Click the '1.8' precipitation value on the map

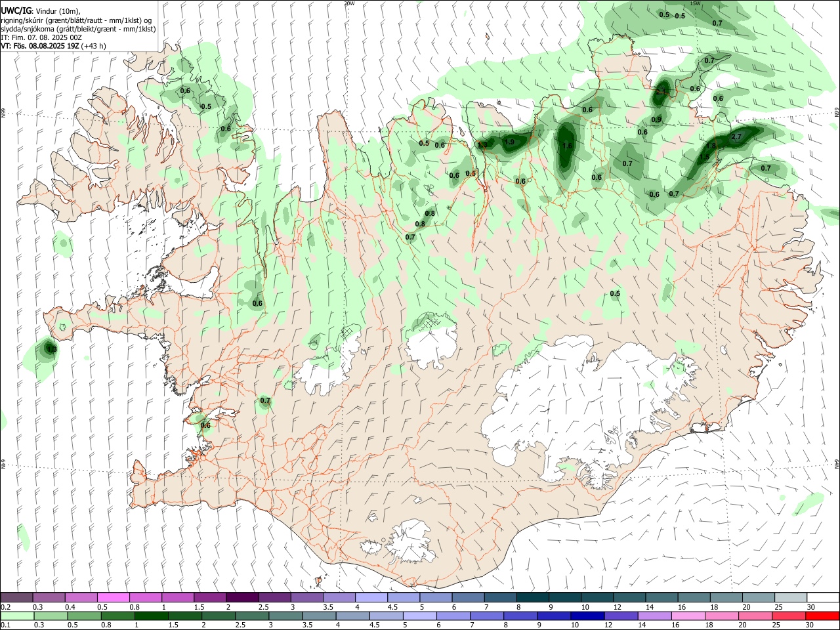[711, 146]
